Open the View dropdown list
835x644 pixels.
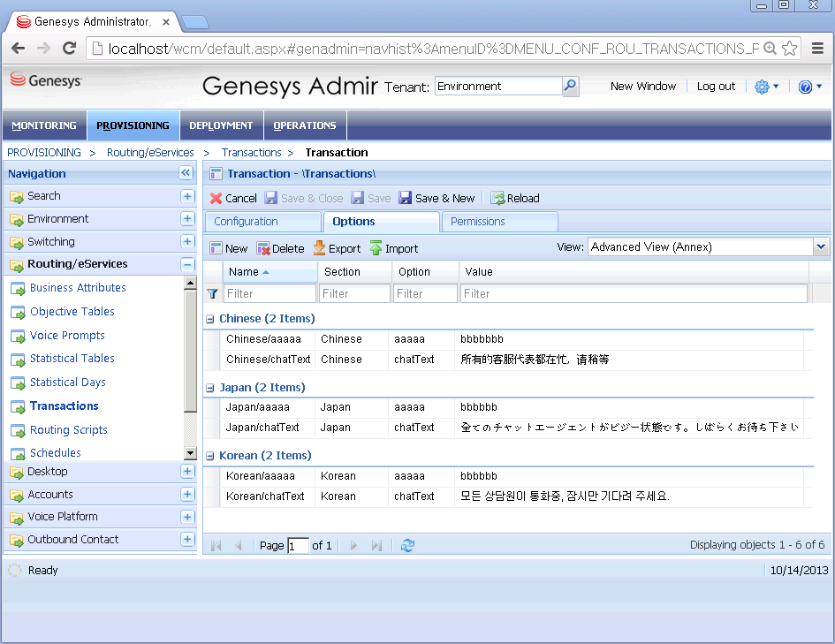(821, 247)
